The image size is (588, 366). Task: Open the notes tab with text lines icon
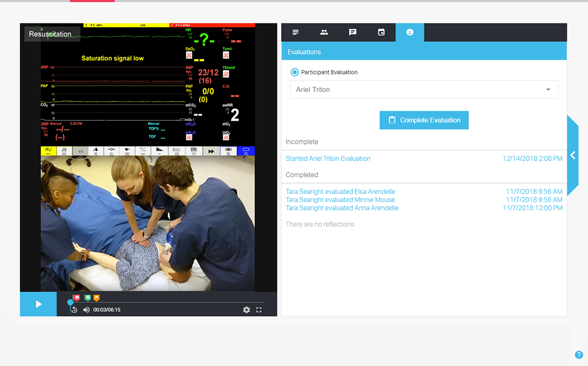295,32
